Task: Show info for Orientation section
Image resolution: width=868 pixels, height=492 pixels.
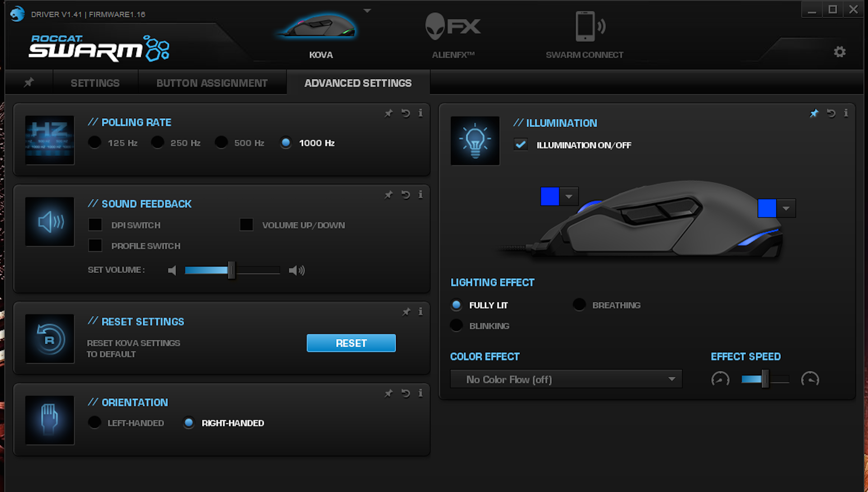Action: pos(420,393)
